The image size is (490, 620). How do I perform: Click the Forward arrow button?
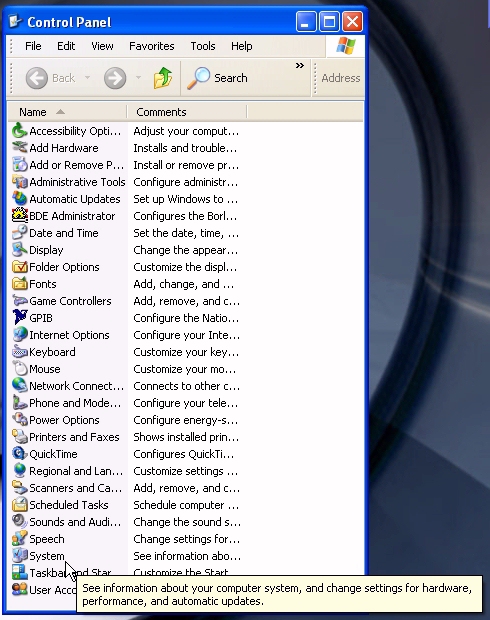click(115, 78)
